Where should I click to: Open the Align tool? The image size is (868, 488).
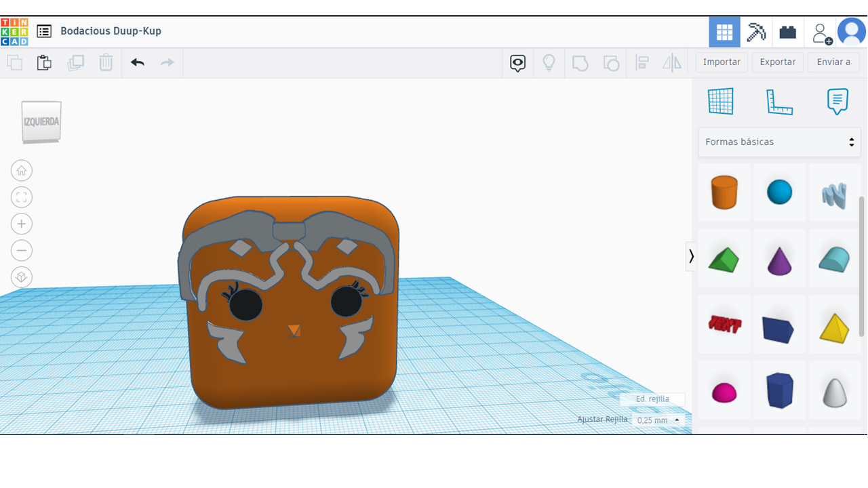[642, 63]
